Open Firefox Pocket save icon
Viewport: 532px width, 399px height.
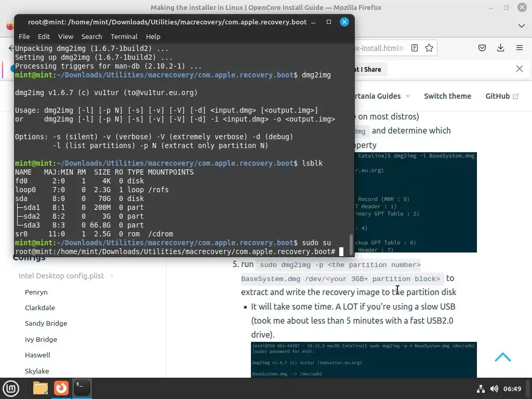point(482,48)
